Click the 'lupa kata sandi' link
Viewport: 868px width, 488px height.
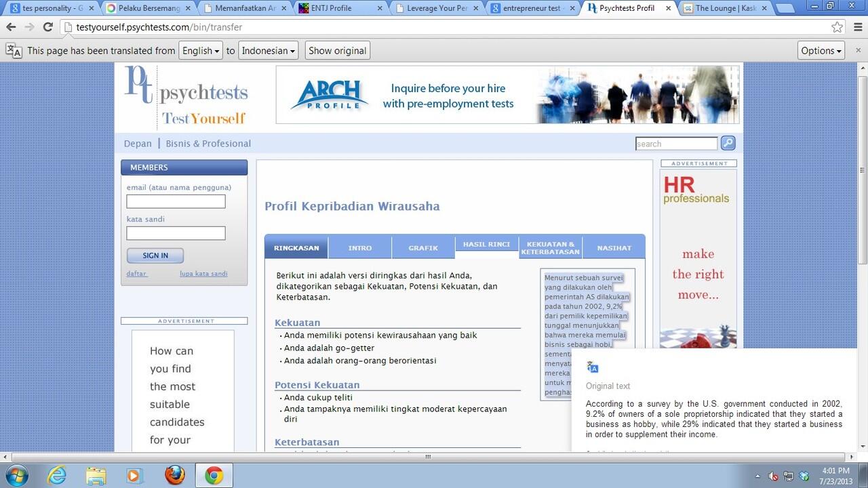[203, 273]
